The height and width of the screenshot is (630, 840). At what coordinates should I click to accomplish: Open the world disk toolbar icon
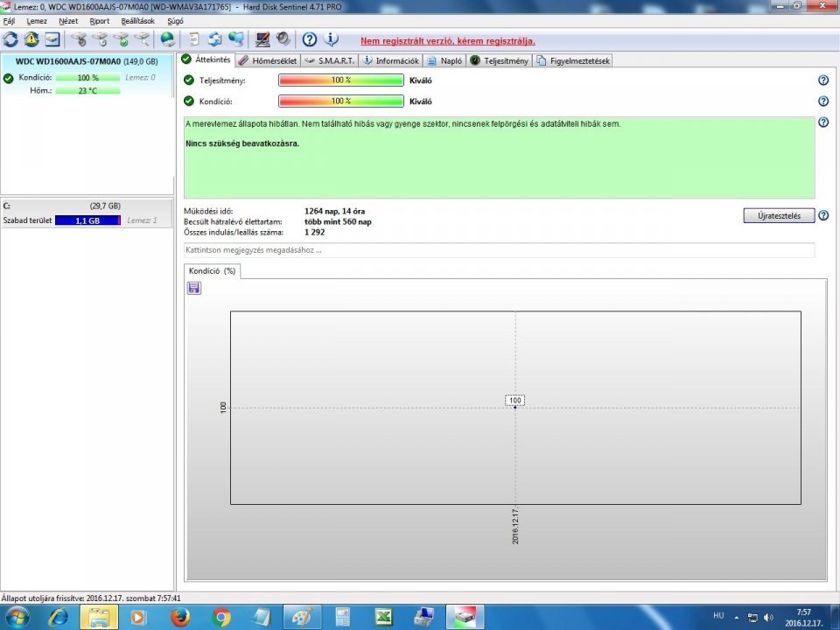[x=168, y=39]
